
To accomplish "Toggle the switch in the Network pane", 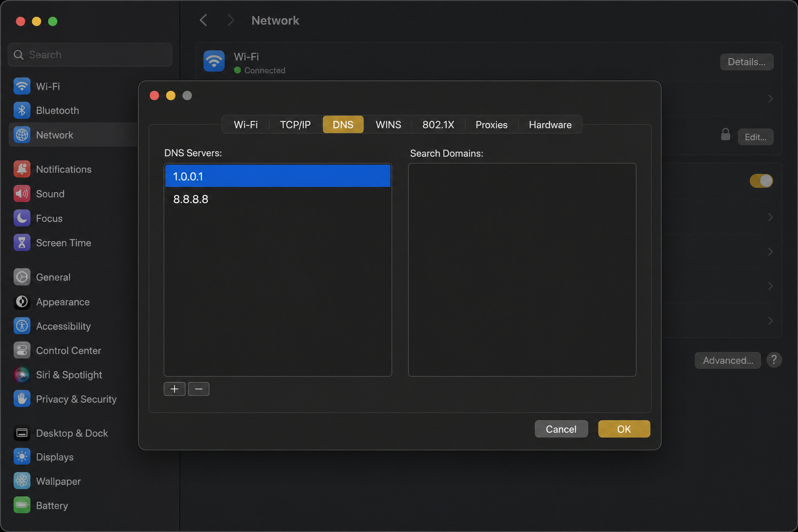I will (x=761, y=181).
